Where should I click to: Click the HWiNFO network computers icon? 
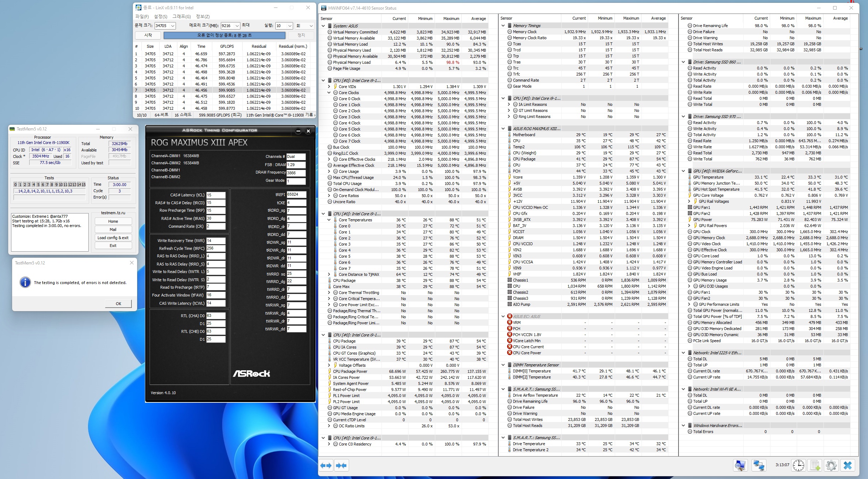coord(758,465)
